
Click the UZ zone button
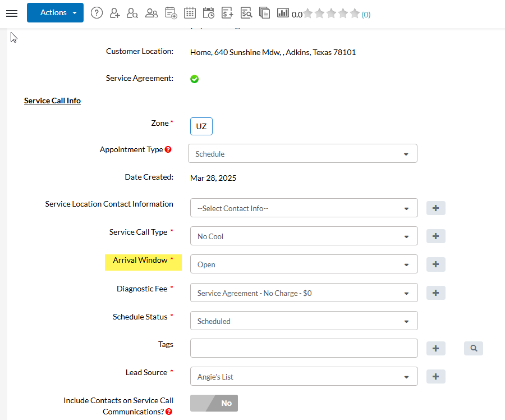[x=201, y=126]
